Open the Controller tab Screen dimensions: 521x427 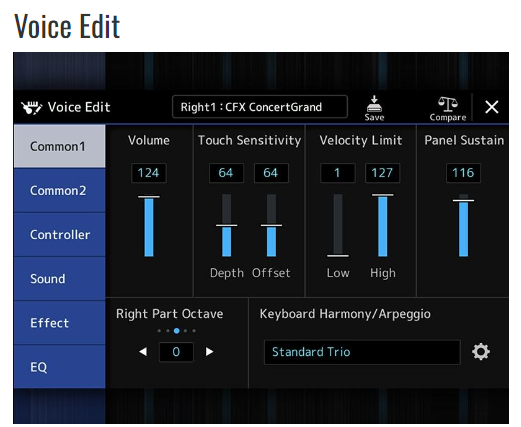(60, 235)
